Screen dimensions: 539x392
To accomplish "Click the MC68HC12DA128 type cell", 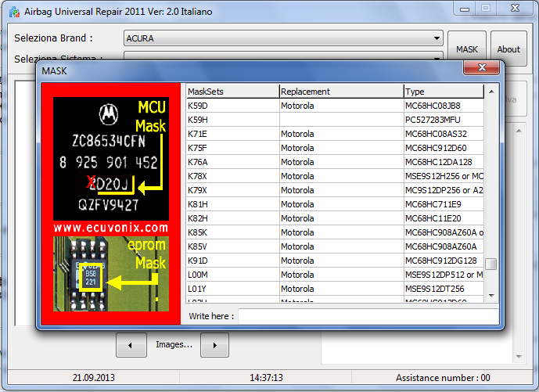I will tap(444, 162).
